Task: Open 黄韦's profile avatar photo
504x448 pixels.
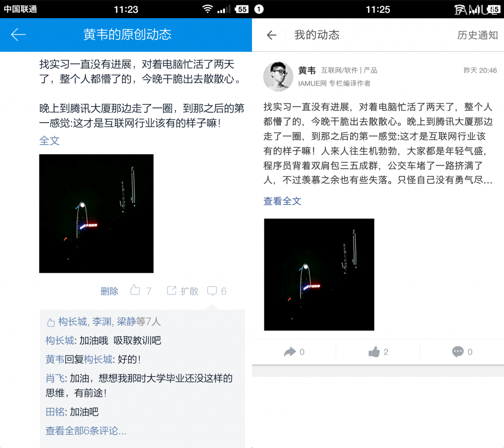Action: 278,76
